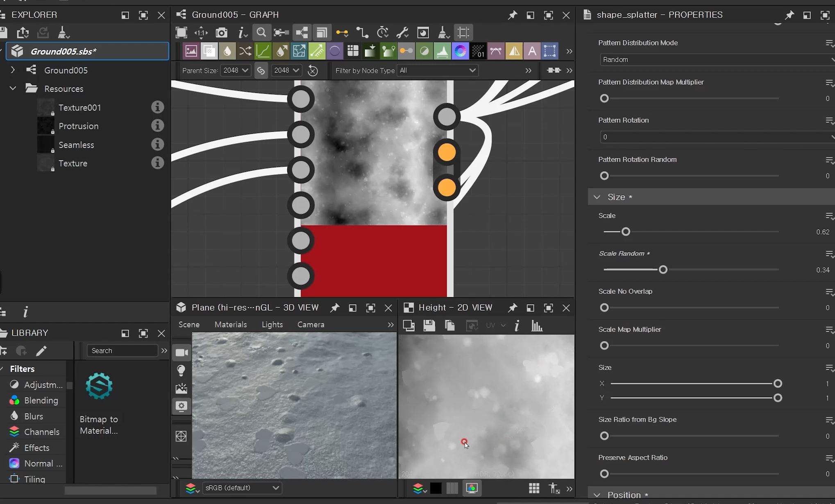Add an HSL color wheel node

(460, 51)
